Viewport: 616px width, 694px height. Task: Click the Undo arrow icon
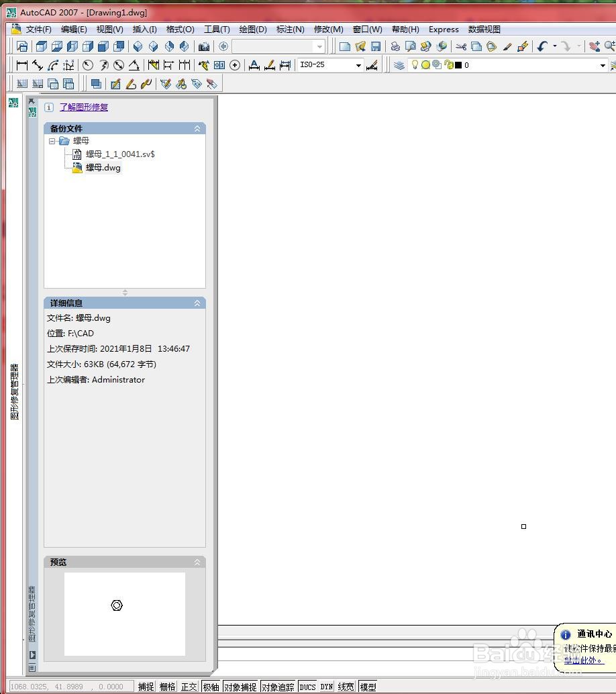tap(542, 46)
